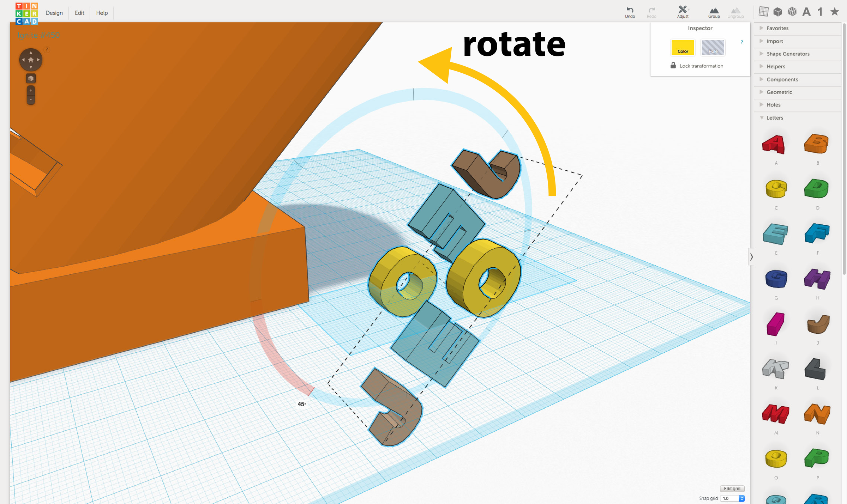This screenshot has width=847, height=504.
Task: Click the Group shapes icon
Action: pos(714,11)
